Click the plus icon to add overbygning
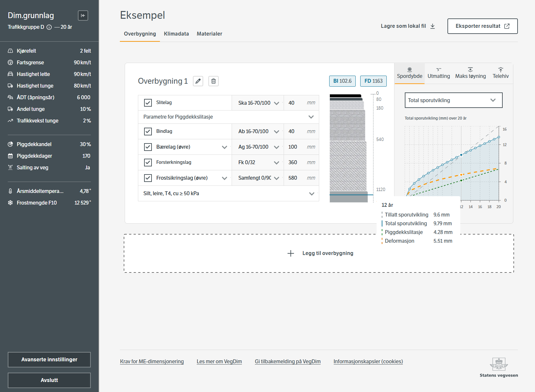The height and width of the screenshot is (392, 535). 291,253
